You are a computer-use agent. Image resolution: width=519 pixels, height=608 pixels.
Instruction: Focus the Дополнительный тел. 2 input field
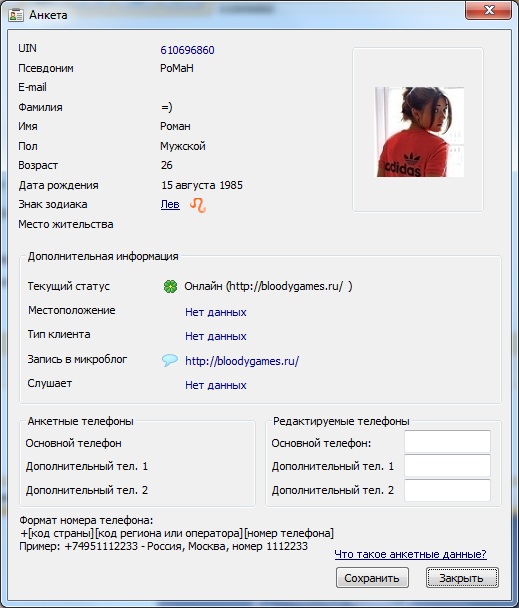tap(447, 490)
